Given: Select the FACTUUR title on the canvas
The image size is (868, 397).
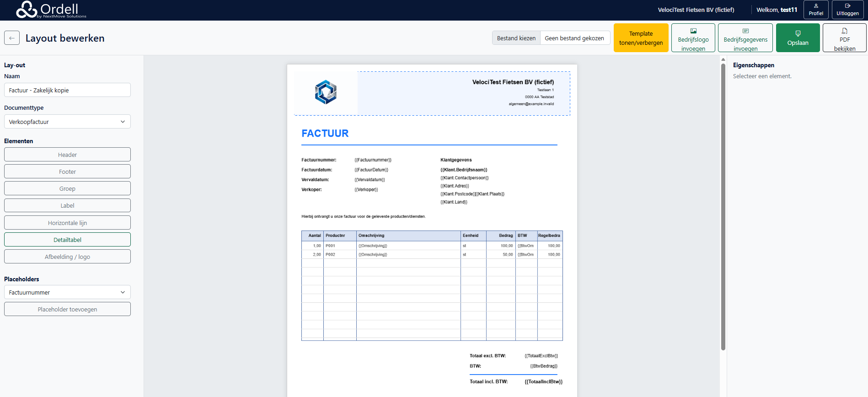Looking at the screenshot, I should [325, 133].
